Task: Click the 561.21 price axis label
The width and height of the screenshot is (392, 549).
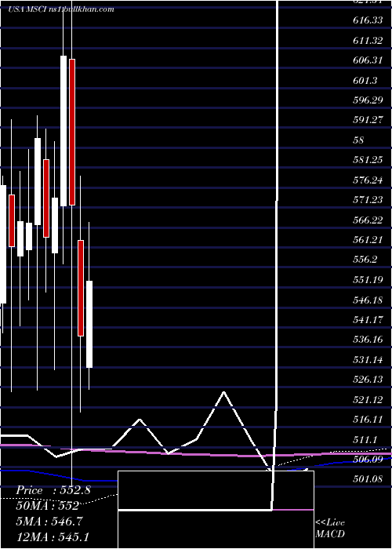Action: pyautogui.click(x=368, y=240)
